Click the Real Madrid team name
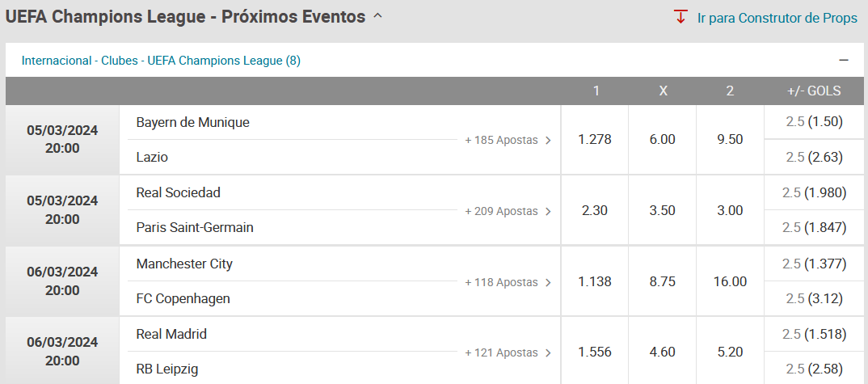868x384 pixels. [171, 334]
